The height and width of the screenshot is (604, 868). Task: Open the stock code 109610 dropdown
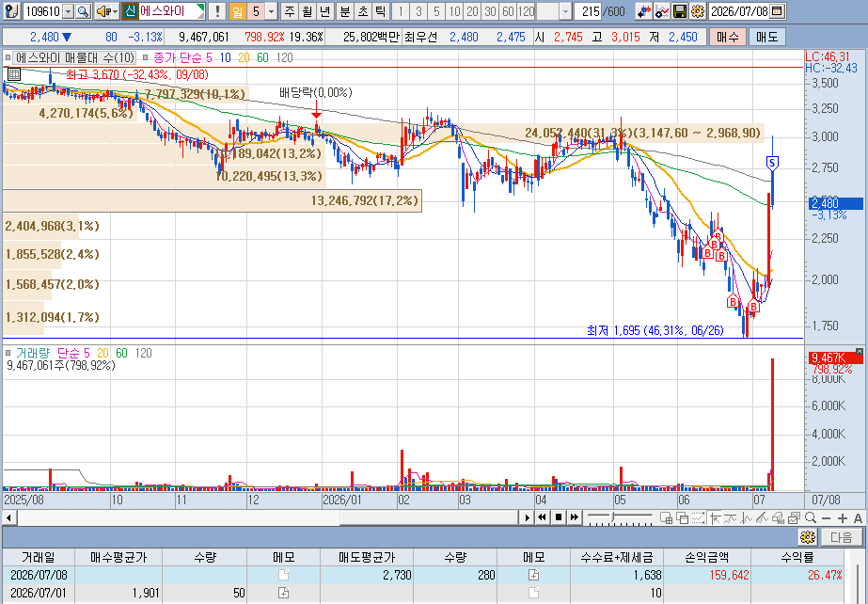[x=68, y=11]
